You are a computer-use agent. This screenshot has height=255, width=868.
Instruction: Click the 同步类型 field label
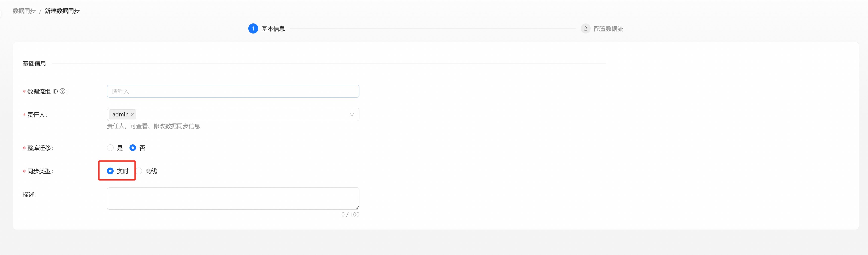[40, 171]
